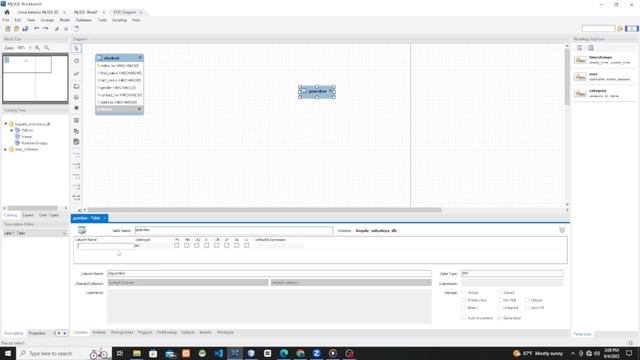Expand Indexes section of student table
Image resolution: width=640 pixels, height=360 pixels.
point(140,109)
